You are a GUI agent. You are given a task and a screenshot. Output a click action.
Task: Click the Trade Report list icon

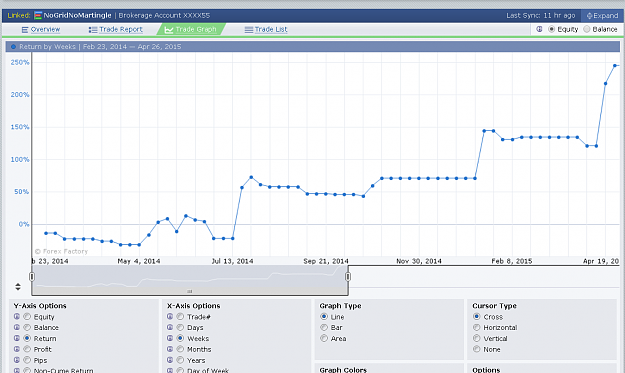pyautogui.click(x=93, y=30)
